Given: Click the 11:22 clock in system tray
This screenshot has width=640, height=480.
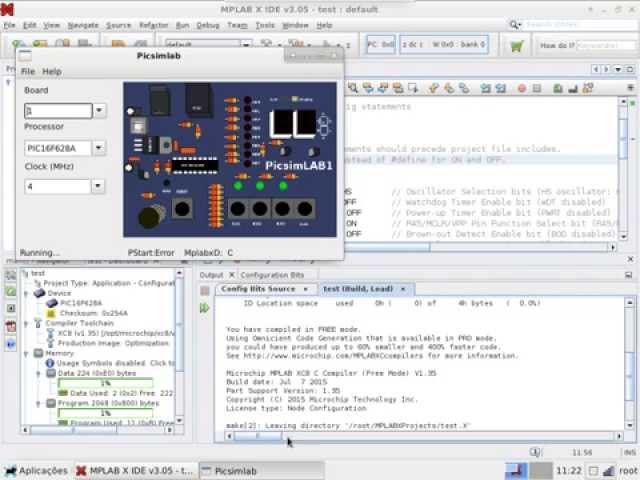Looking at the screenshot, I should pos(569,471).
